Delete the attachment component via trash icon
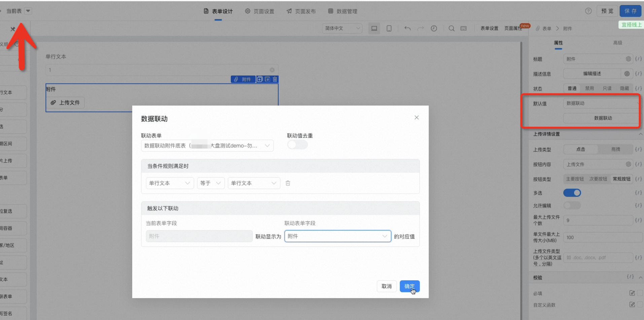The height and width of the screenshot is (320, 644). pyautogui.click(x=275, y=79)
